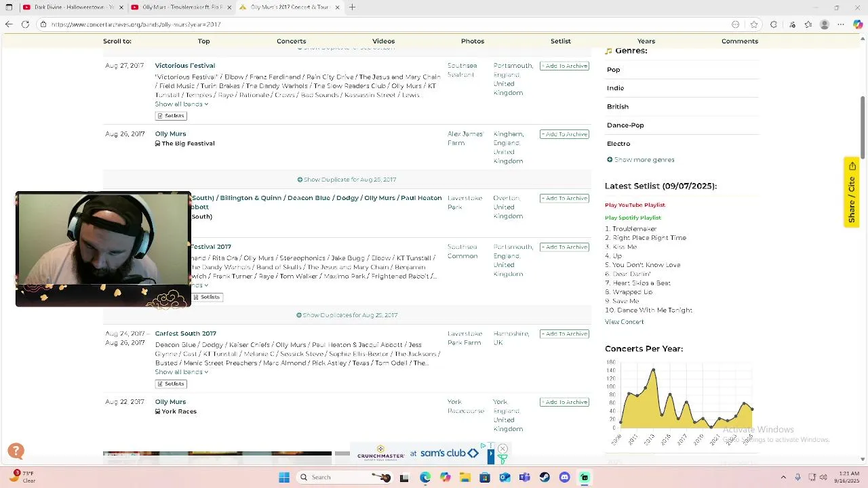Select the Dance-Pop genre
The height and width of the screenshot is (488, 868).
pos(625,125)
